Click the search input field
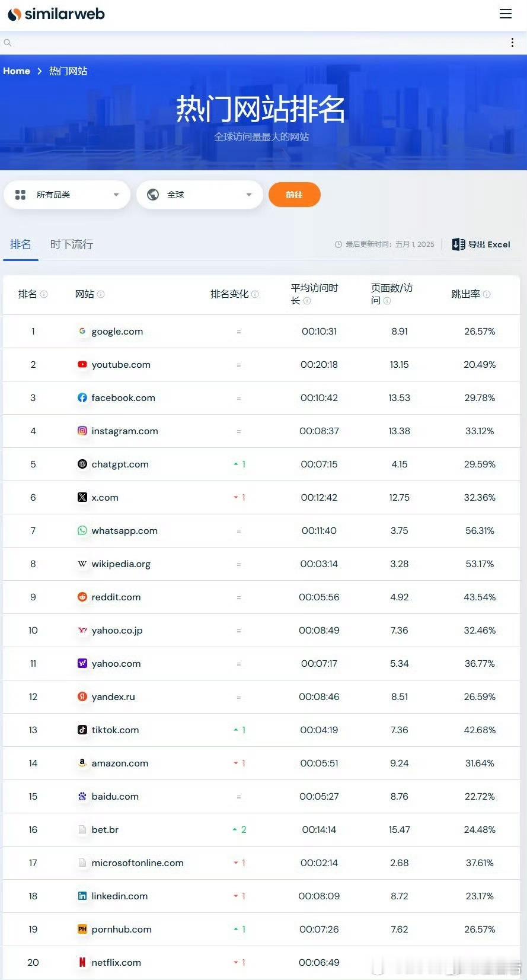 255,43
